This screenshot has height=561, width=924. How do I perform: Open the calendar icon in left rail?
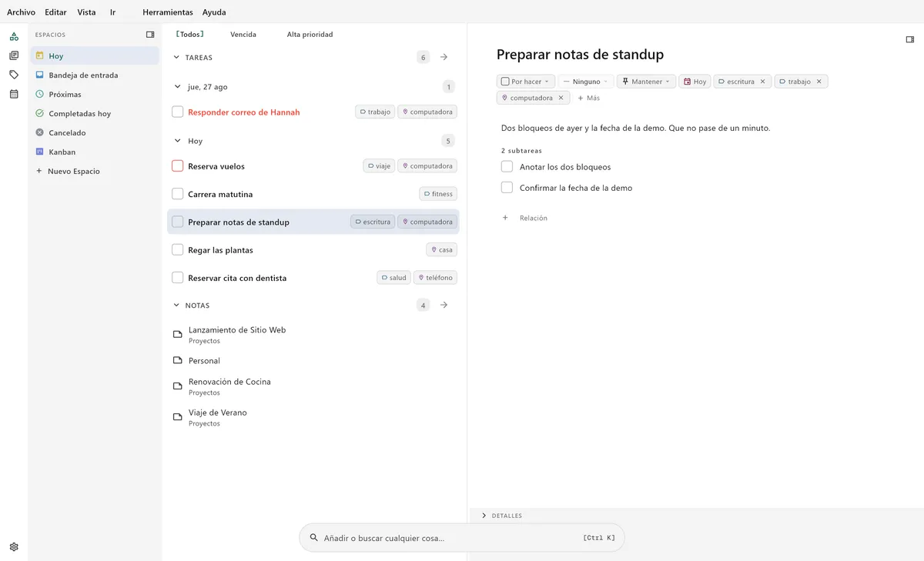[14, 94]
